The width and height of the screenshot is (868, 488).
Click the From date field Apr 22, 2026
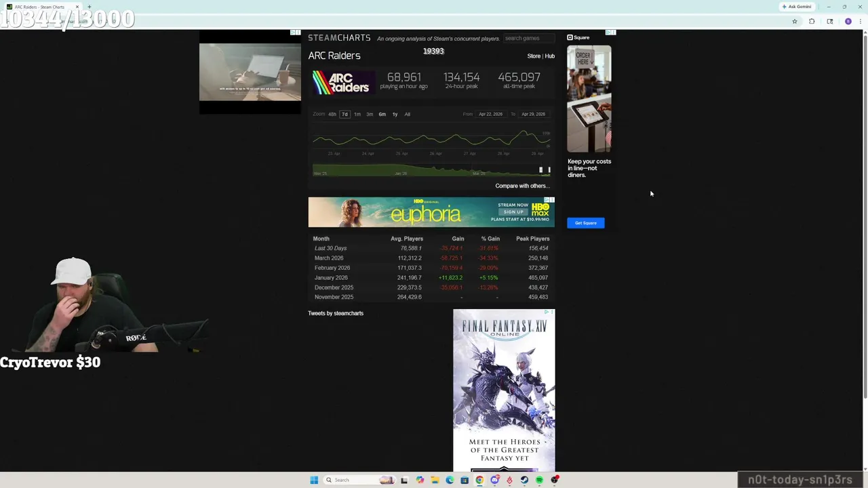click(490, 114)
